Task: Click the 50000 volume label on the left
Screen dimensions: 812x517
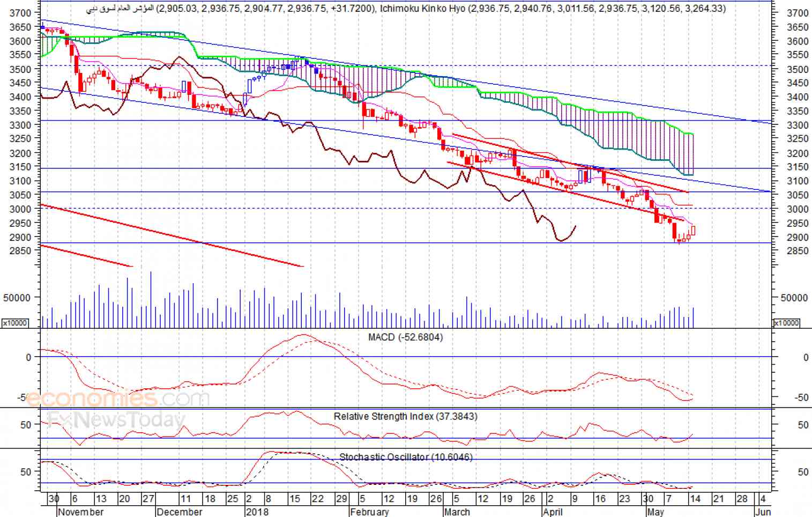Action: tap(17, 298)
